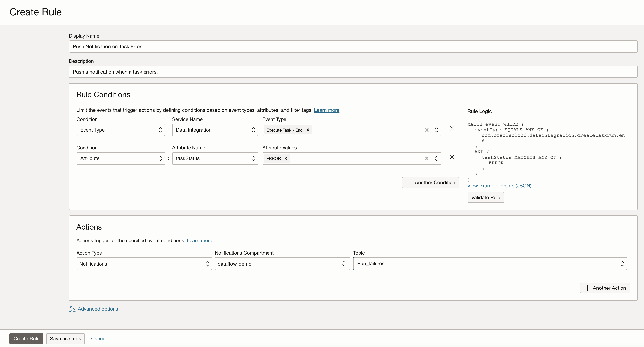
Task: Click the Validate Rule button
Action: pos(485,198)
